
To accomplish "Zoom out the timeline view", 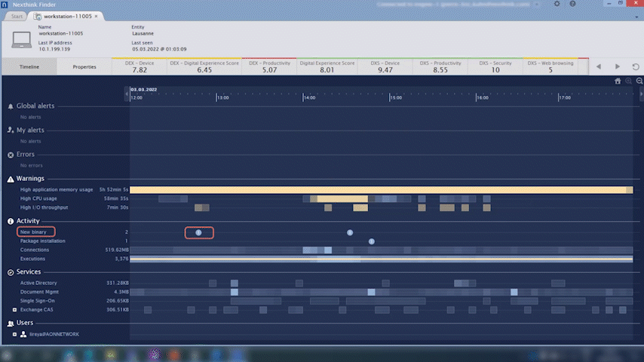I will pos(639,81).
